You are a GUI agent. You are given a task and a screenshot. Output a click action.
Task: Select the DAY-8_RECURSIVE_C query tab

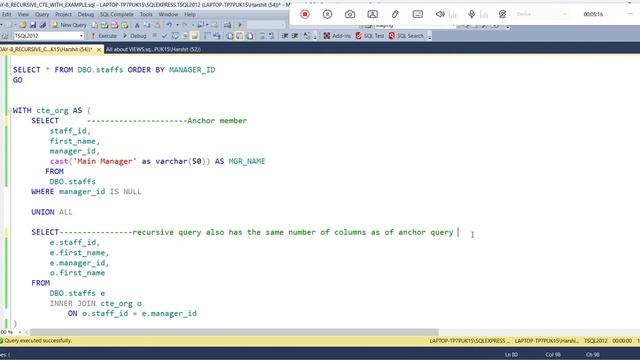point(46,49)
